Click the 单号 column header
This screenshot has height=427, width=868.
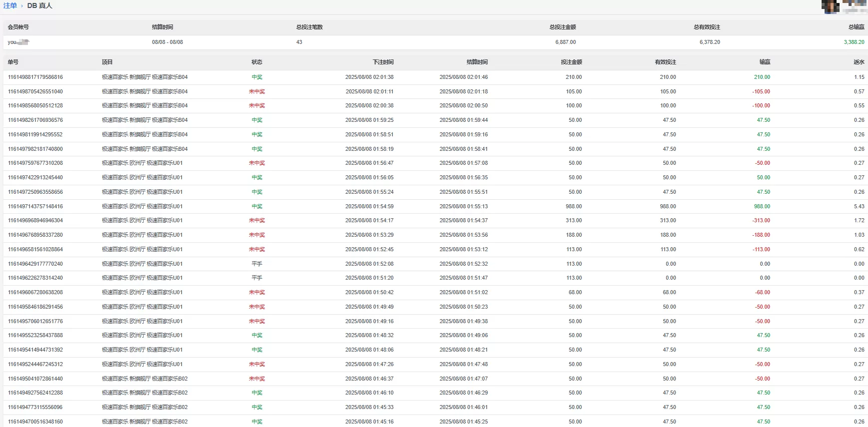coord(13,62)
